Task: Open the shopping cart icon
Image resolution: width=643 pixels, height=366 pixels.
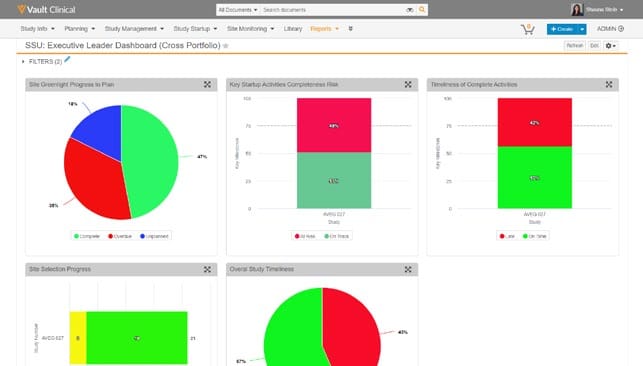Action: click(x=527, y=29)
